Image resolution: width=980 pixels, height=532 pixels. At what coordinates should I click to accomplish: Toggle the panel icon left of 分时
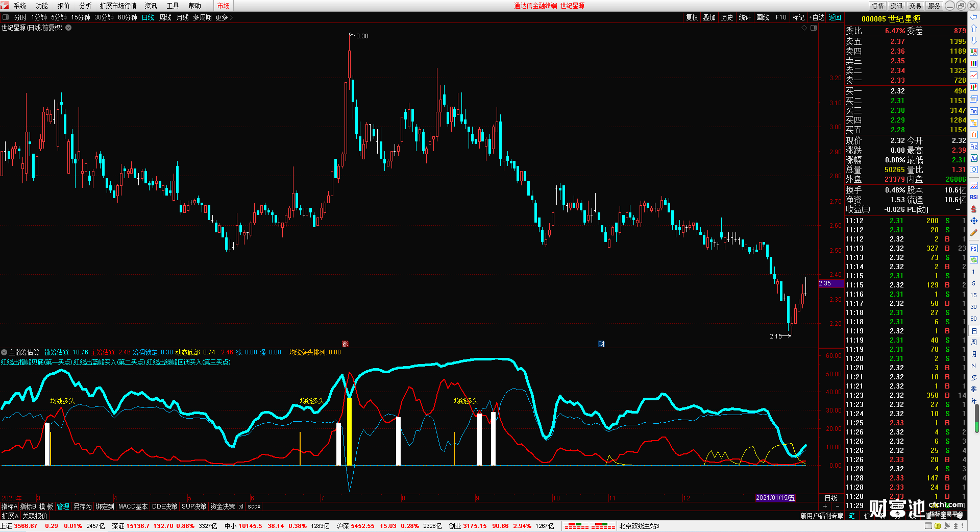6,17
